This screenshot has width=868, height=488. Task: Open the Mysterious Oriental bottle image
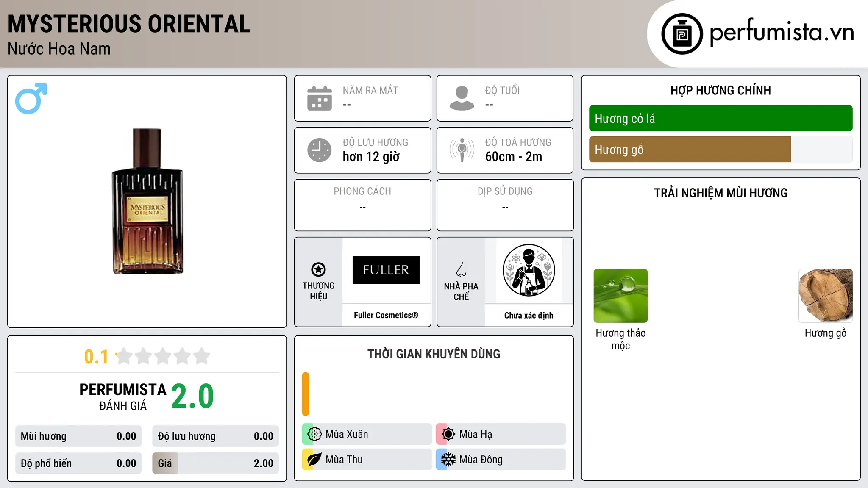pos(147,201)
